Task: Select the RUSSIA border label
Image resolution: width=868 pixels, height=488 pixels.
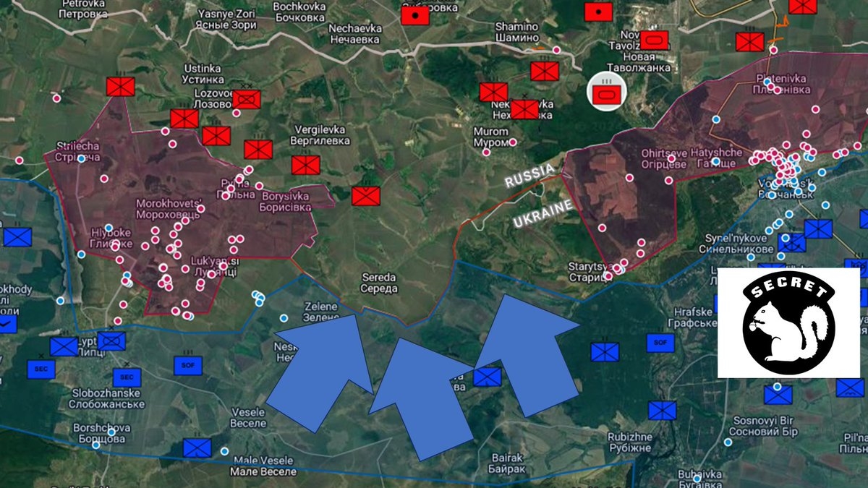Action: (x=530, y=176)
